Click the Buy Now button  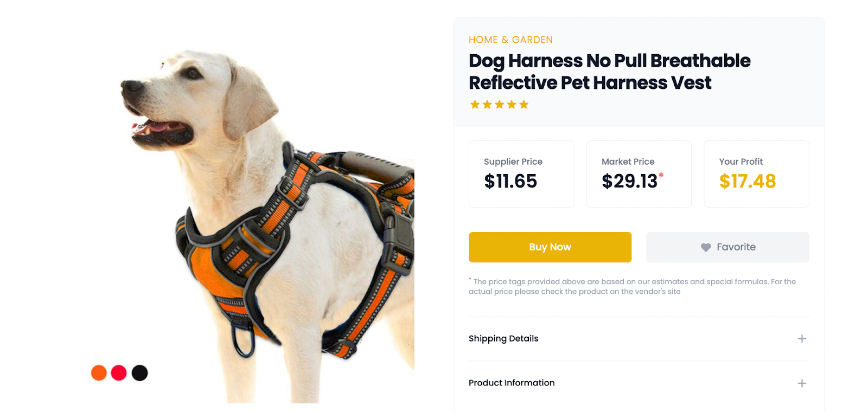pos(550,247)
